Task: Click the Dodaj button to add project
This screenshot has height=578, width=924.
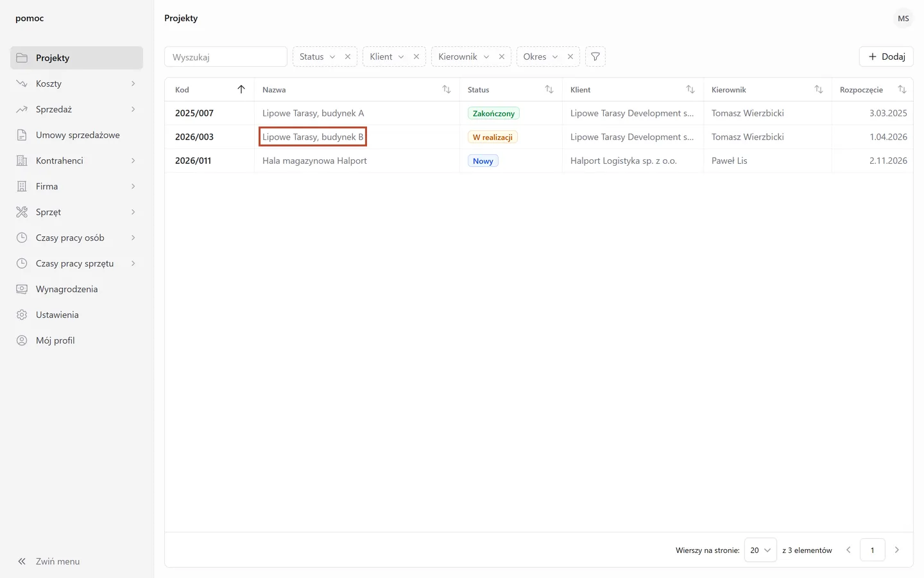Action: (x=886, y=57)
